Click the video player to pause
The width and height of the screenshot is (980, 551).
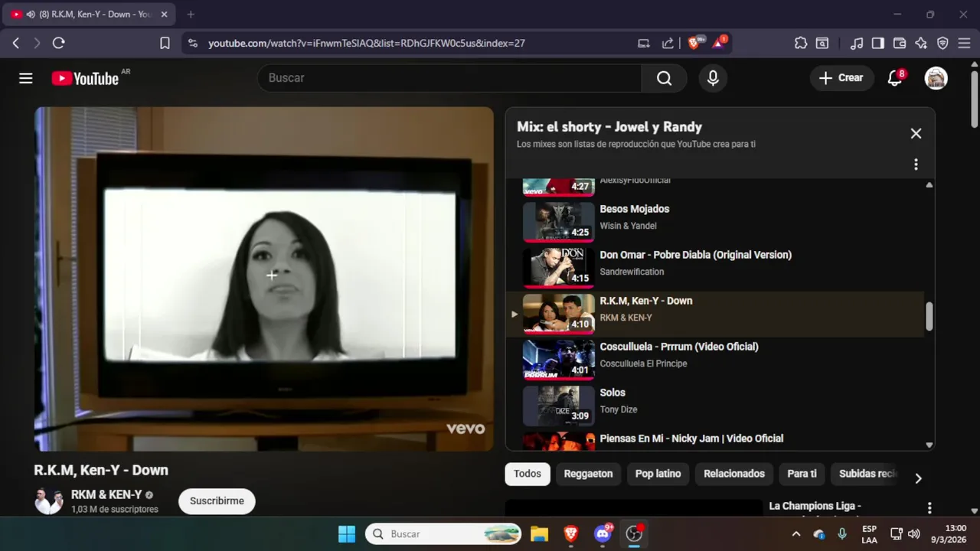(264, 279)
